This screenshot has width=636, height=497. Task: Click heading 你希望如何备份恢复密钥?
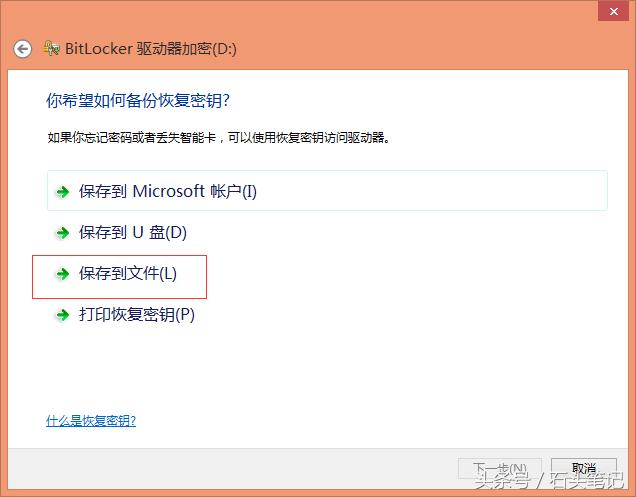(x=138, y=100)
